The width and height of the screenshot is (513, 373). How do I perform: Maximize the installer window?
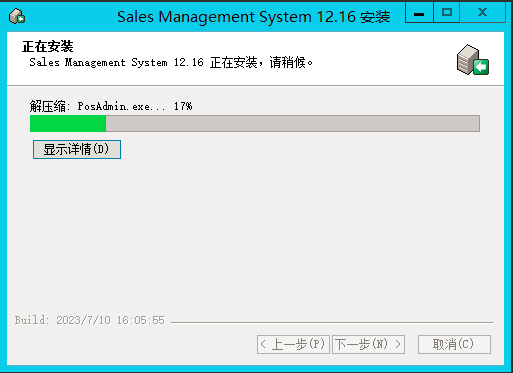pyautogui.click(x=446, y=13)
